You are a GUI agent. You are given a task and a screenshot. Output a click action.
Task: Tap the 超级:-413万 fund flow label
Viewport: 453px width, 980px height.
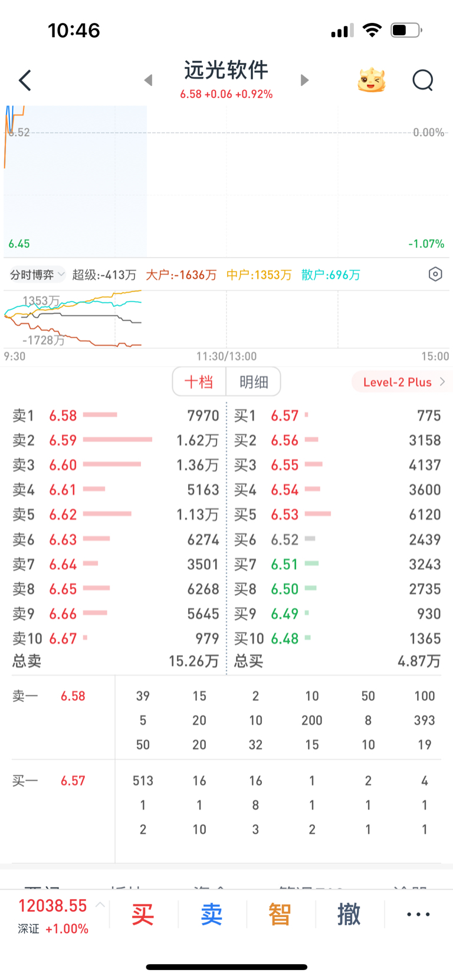click(104, 275)
